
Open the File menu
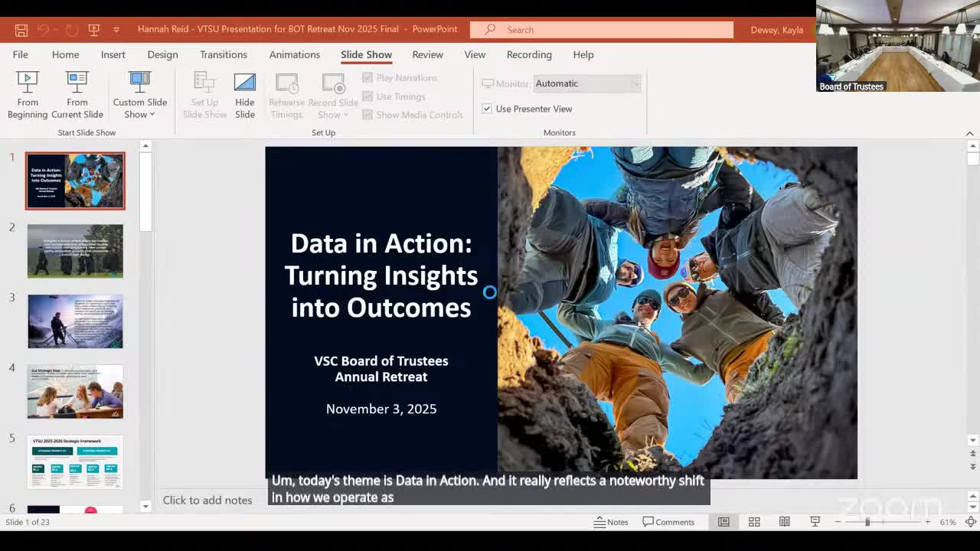pyautogui.click(x=21, y=54)
